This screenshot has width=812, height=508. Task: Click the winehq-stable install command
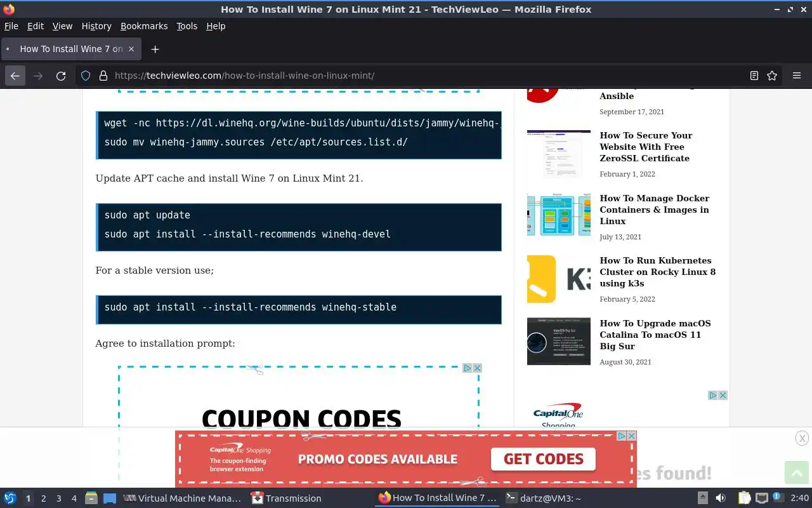point(251,307)
